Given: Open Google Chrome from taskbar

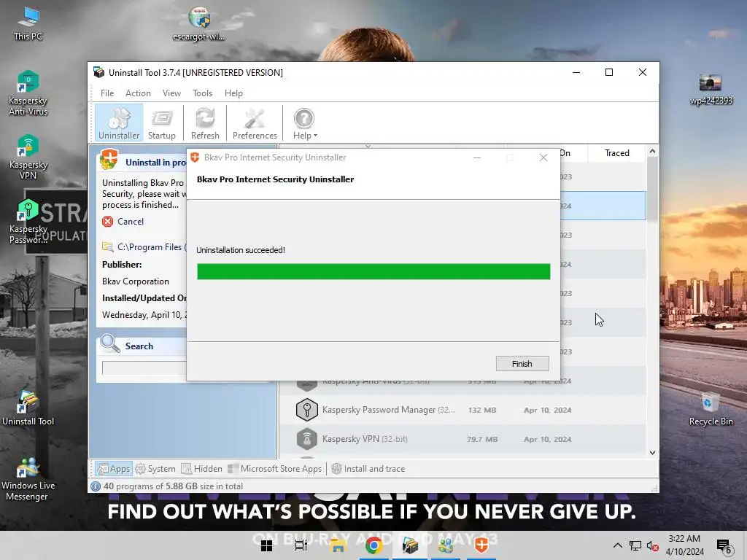Looking at the screenshot, I should pyautogui.click(x=374, y=545).
